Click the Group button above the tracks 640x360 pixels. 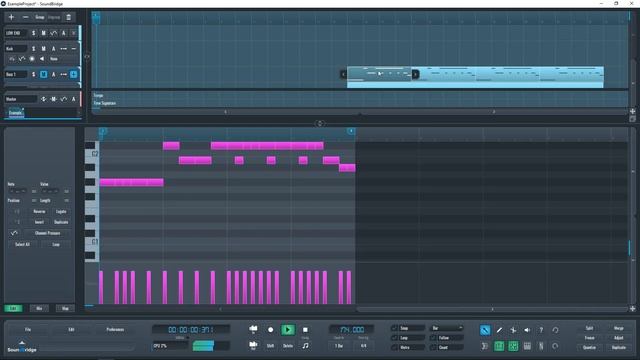[x=40, y=17]
